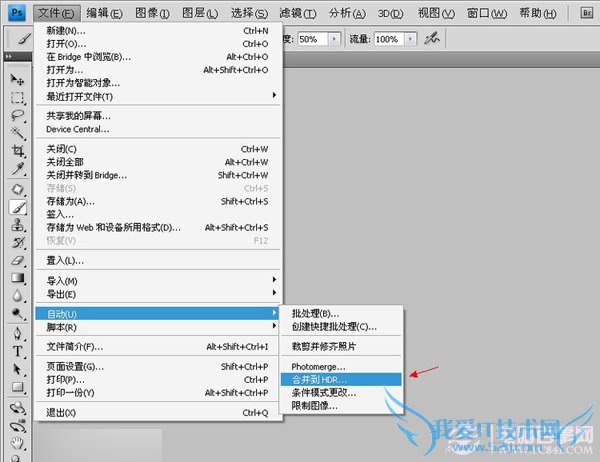Viewport: 600px width, 462px height.
Task: Select the Crop tool
Action: pyautogui.click(x=17, y=151)
